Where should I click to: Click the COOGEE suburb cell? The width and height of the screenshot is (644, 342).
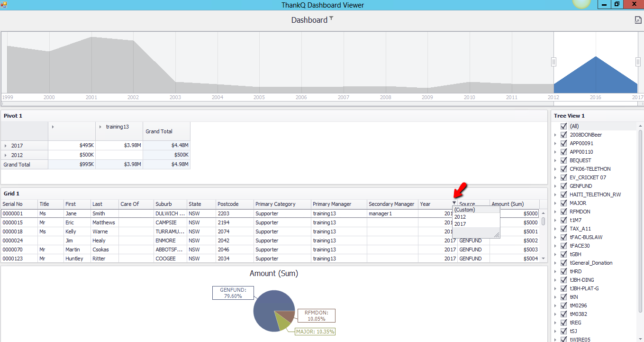tap(170, 259)
